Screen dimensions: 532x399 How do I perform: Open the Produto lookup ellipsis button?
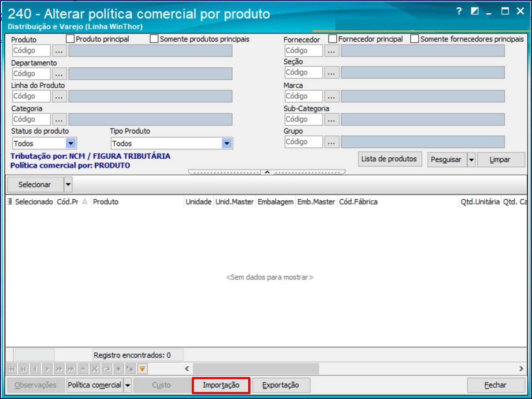60,51
